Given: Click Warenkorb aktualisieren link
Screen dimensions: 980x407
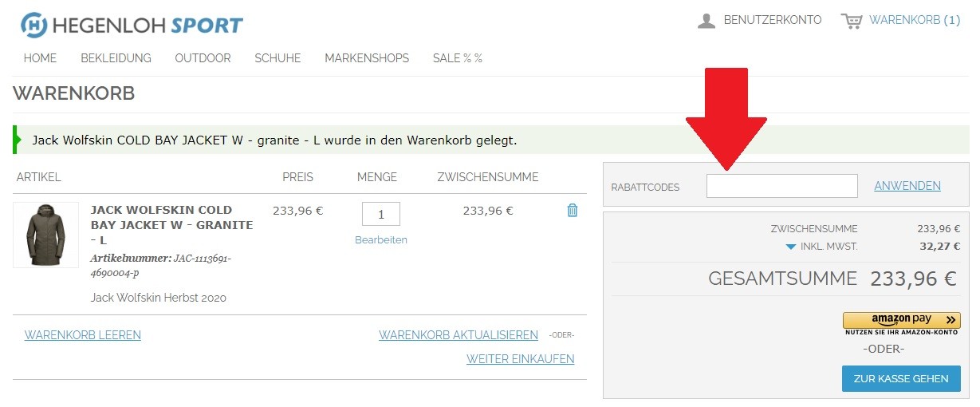Looking at the screenshot, I should 459,335.
